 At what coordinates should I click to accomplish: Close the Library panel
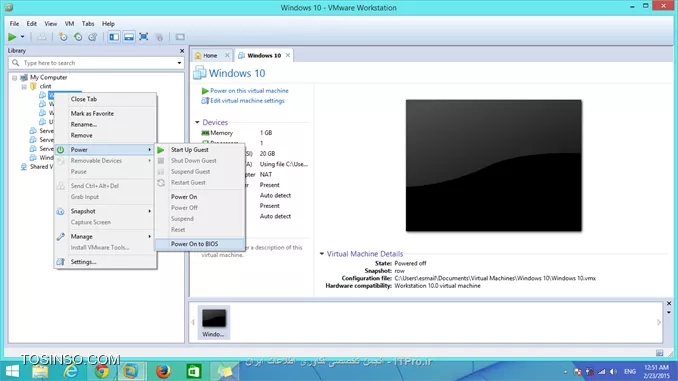point(182,51)
